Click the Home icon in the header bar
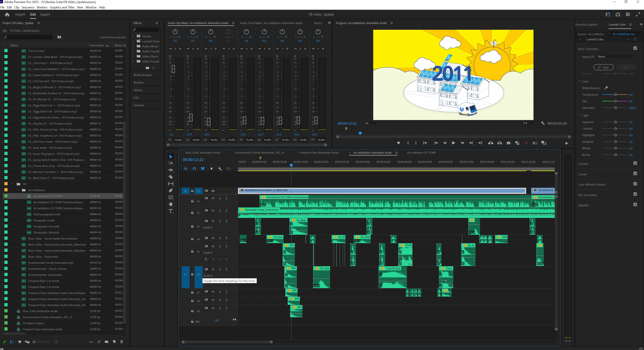The width and height of the screenshot is (644, 350). (x=7, y=14)
